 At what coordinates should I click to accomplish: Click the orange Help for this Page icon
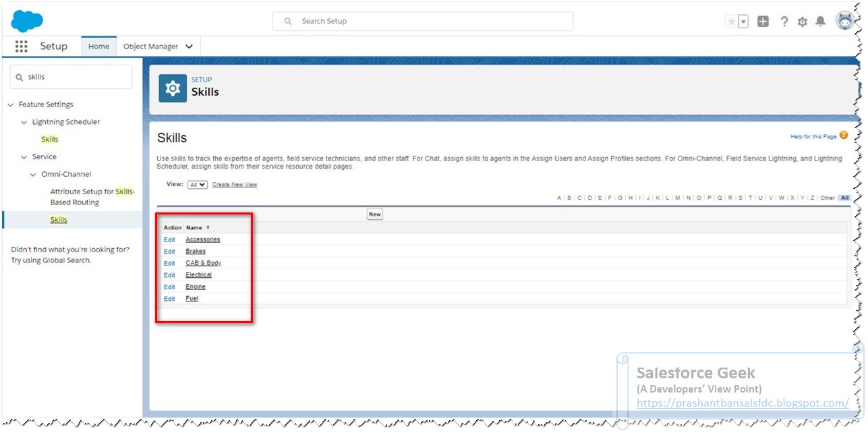[x=844, y=136]
